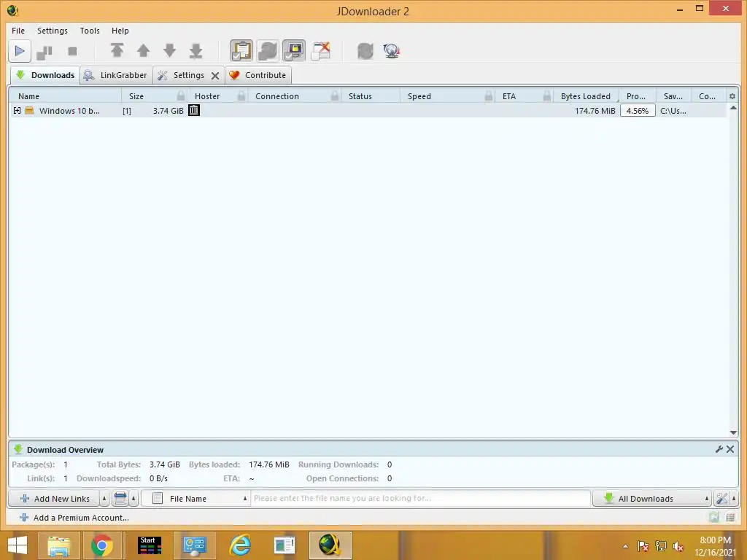Click the cleanup icon beside Add New Links
Screen dimensions: 747x560
pos(120,499)
